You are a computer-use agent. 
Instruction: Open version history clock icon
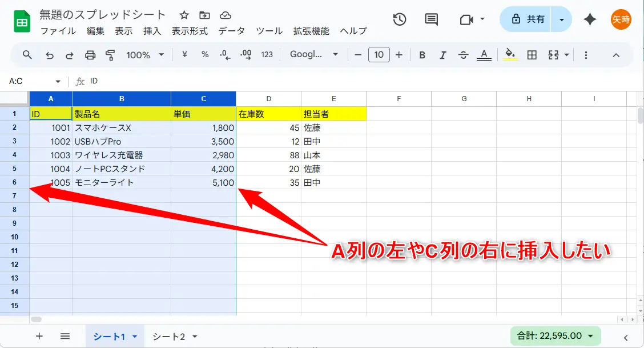[400, 19]
